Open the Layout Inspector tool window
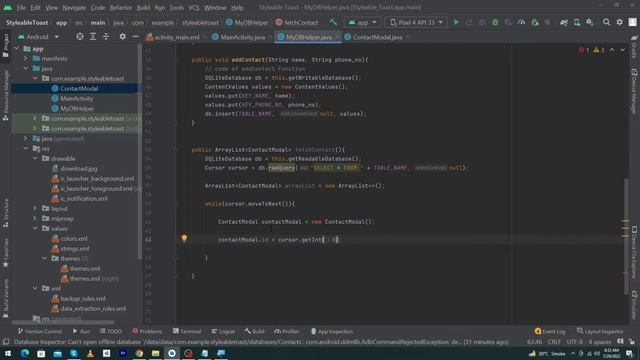This screenshot has width=640, height=360. point(600,331)
